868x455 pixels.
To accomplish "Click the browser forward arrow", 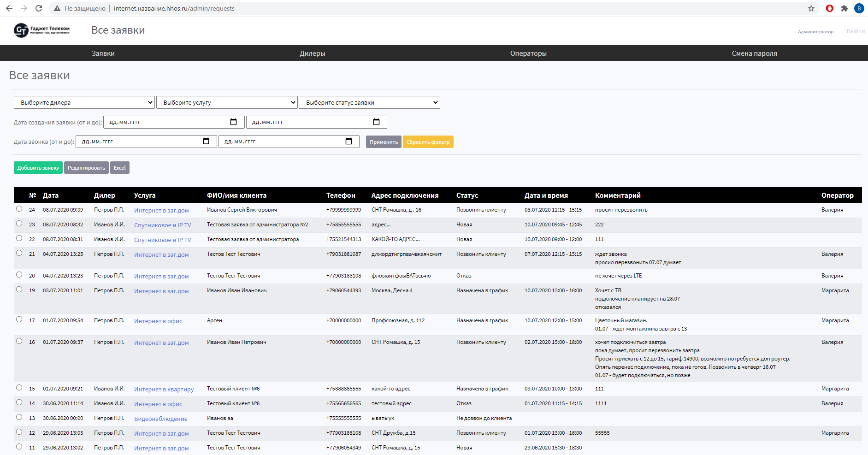I will coord(24,8).
